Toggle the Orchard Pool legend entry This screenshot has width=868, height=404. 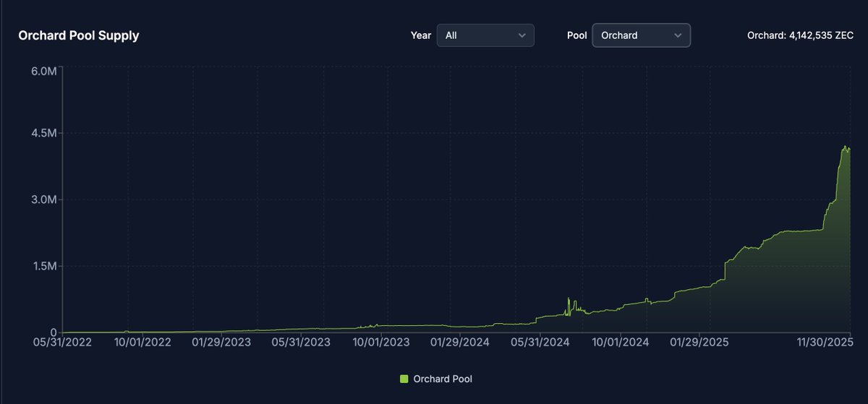[x=436, y=379]
